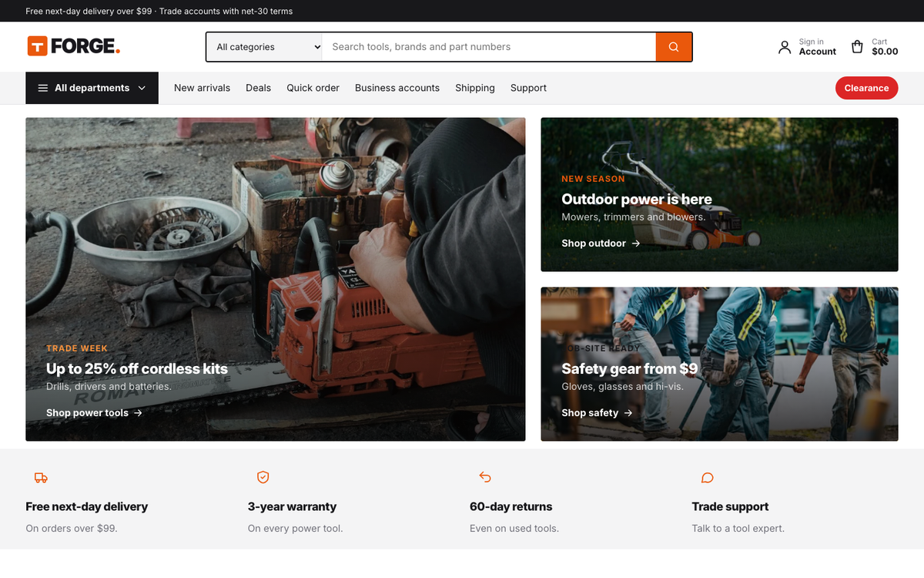The image size is (924, 578).
Task: Click arrow beside Shop power tools
Action: (x=139, y=413)
